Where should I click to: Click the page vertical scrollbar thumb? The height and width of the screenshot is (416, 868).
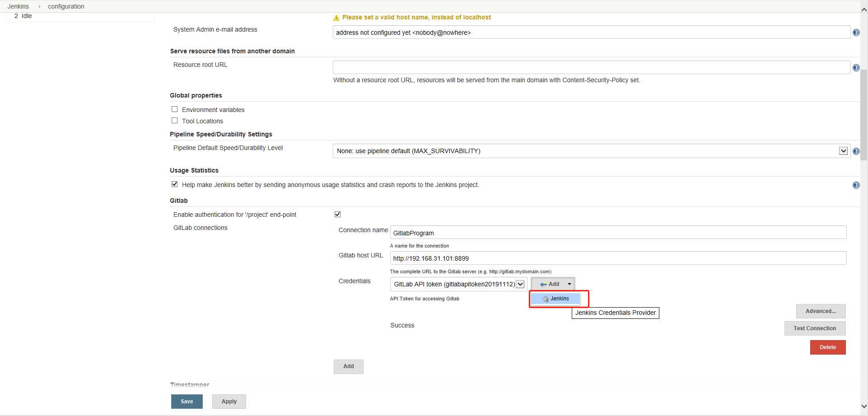click(x=864, y=115)
